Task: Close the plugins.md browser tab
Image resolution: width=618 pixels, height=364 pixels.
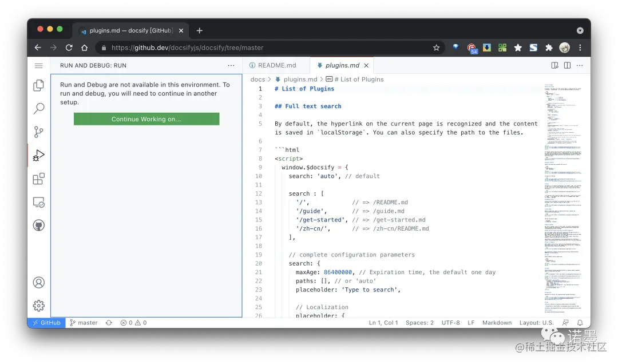Action: click(181, 30)
